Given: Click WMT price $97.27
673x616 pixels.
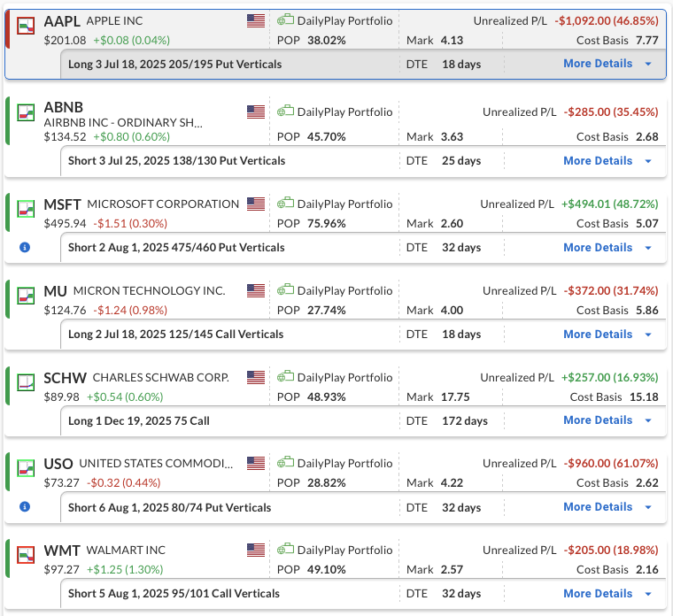Looking at the screenshot, I should [61, 570].
